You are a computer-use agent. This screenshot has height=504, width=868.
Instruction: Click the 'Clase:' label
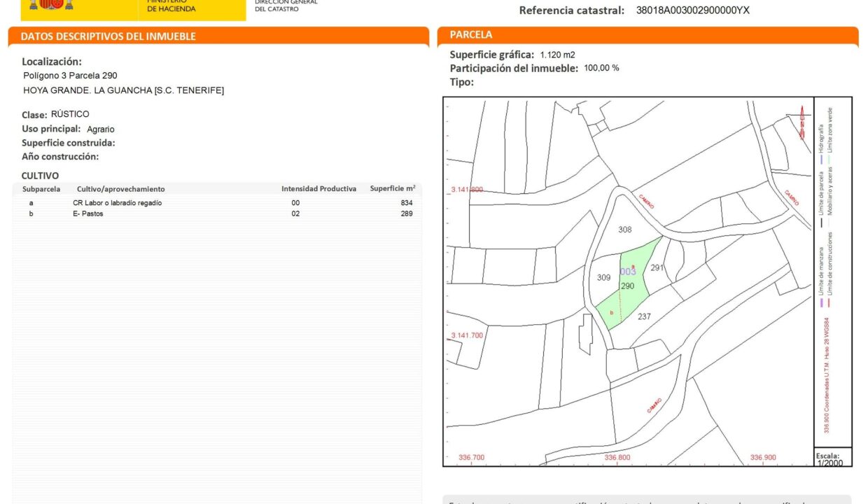point(35,115)
